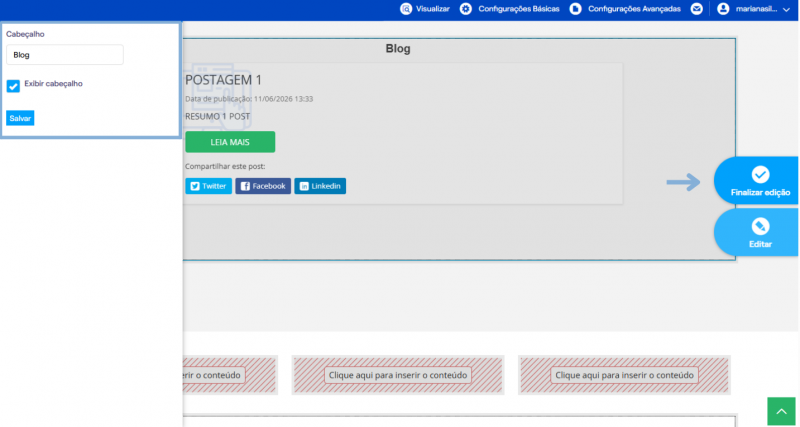Image resolution: width=800 pixels, height=427 pixels.
Task: Click the Editar pencil icon
Action: click(760, 226)
